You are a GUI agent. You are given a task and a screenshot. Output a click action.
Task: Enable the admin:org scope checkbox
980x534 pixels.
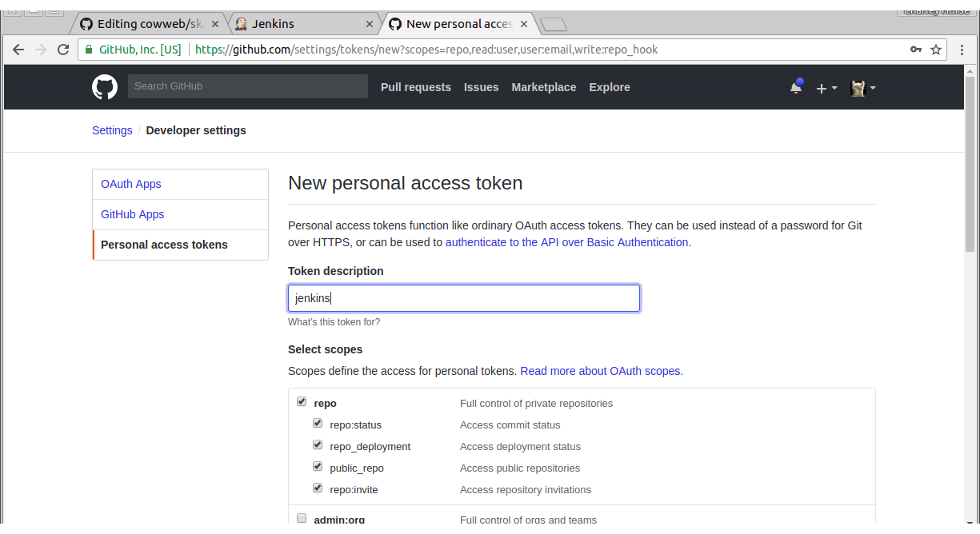pyautogui.click(x=302, y=518)
